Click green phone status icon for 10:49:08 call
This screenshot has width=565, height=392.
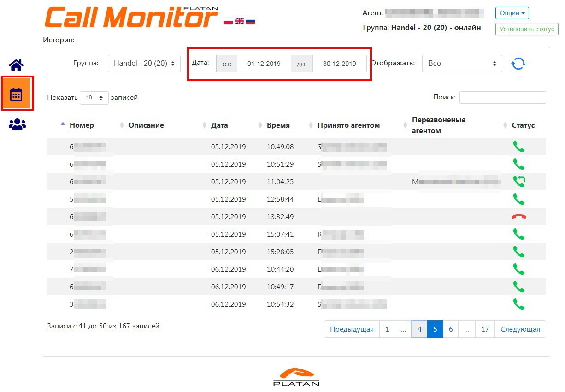(519, 147)
